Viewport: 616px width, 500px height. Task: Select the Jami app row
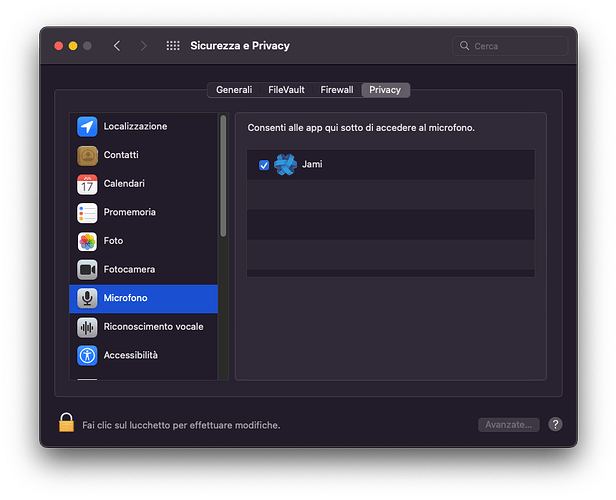click(x=400, y=165)
